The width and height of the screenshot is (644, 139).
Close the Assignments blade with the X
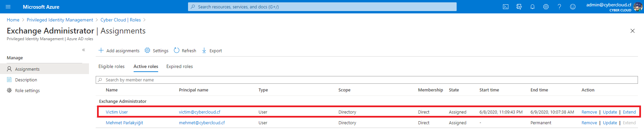(x=633, y=31)
